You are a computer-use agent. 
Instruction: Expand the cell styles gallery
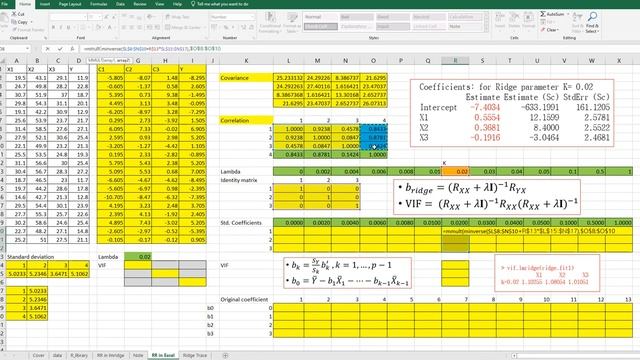click(x=486, y=30)
